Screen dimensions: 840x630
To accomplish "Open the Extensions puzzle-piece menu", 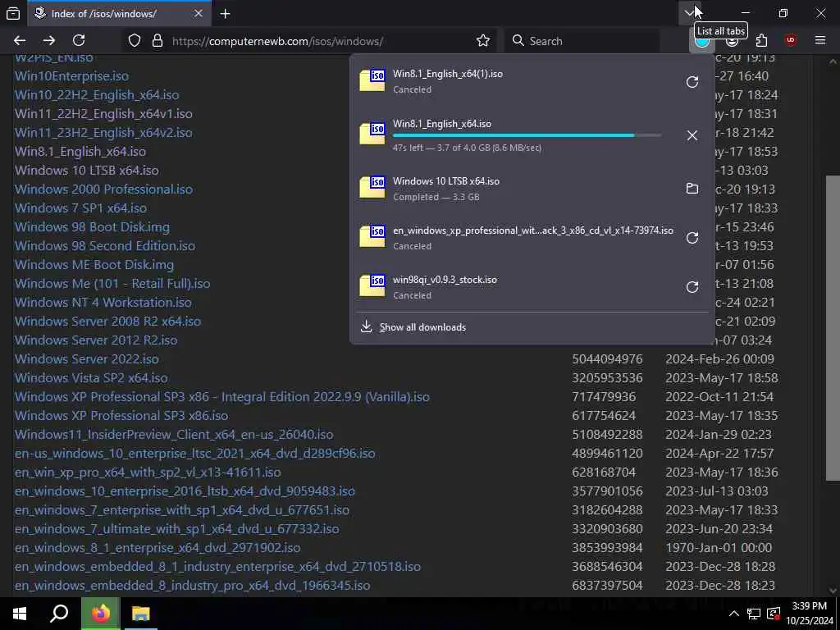I will [761, 41].
